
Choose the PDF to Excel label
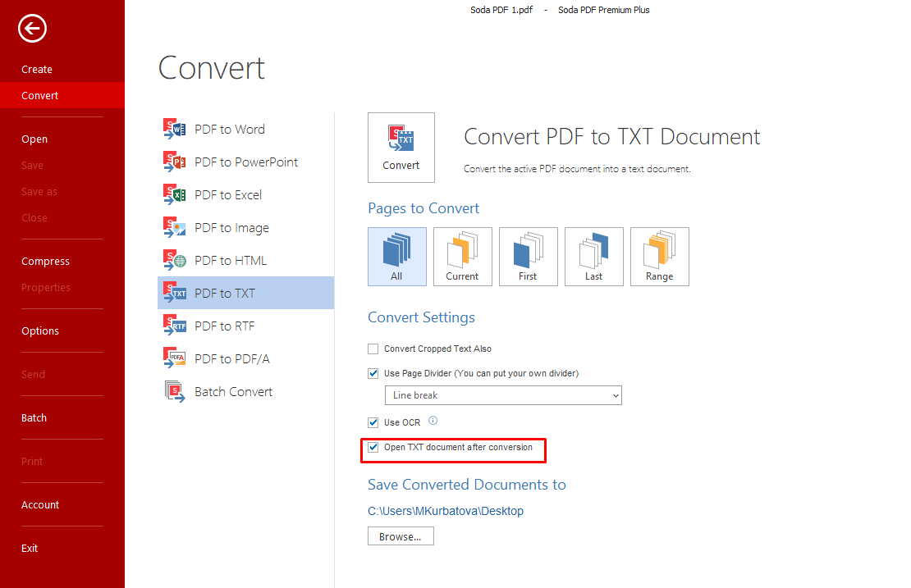[x=228, y=195]
